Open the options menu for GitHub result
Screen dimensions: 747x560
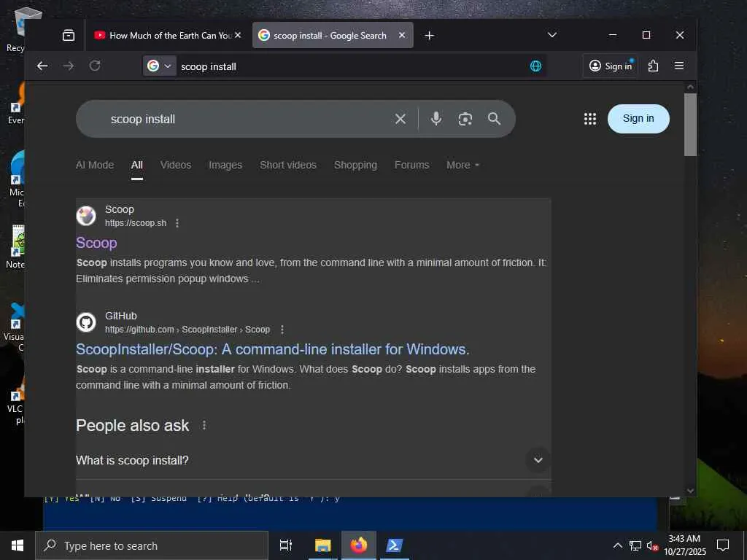282,330
